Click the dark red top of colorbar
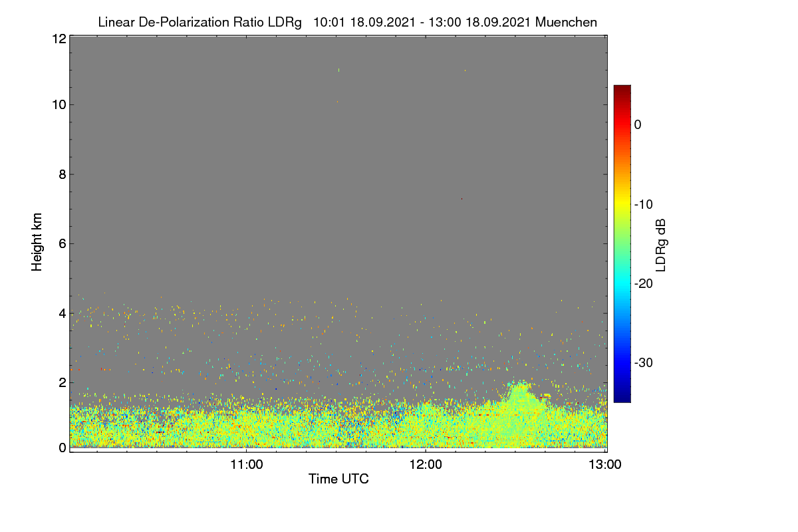 tap(622, 90)
